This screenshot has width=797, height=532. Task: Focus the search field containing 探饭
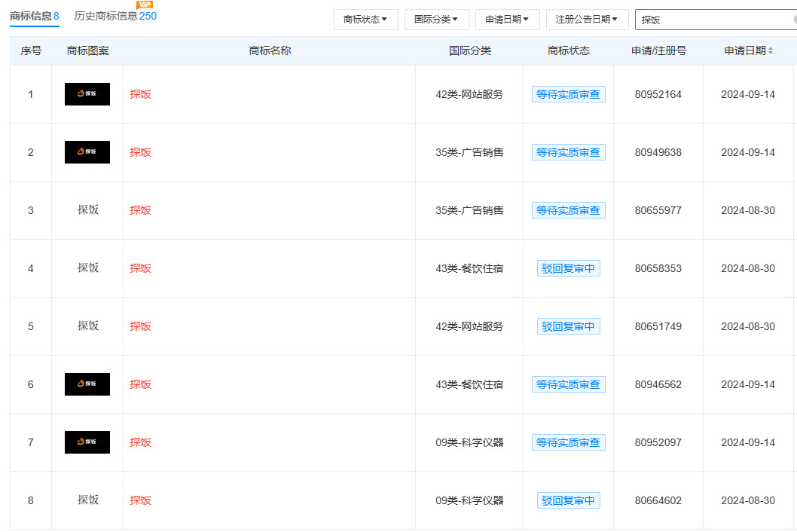tap(716, 20)
